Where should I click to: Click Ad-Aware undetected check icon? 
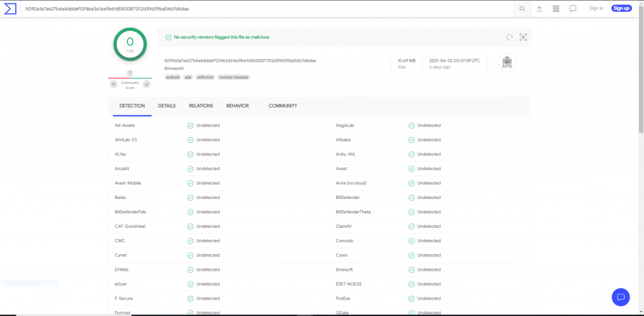click(x=191, y=125)
